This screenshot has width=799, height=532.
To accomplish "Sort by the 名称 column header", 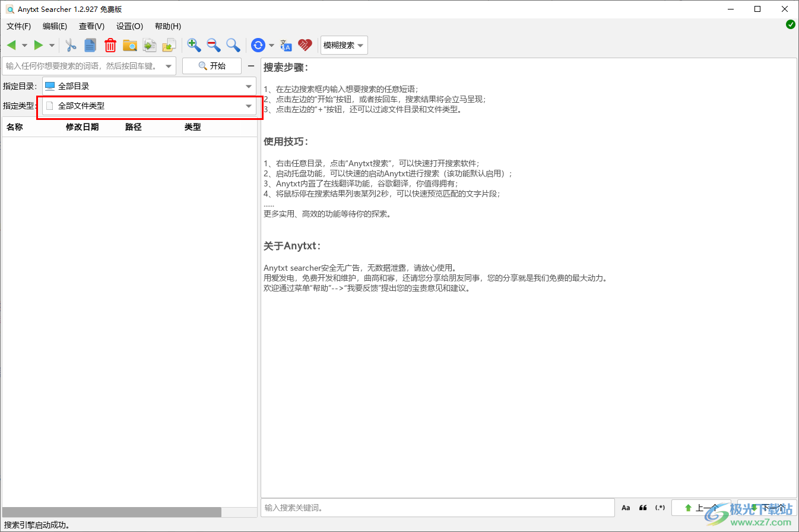I will click(x=15, y=127).
